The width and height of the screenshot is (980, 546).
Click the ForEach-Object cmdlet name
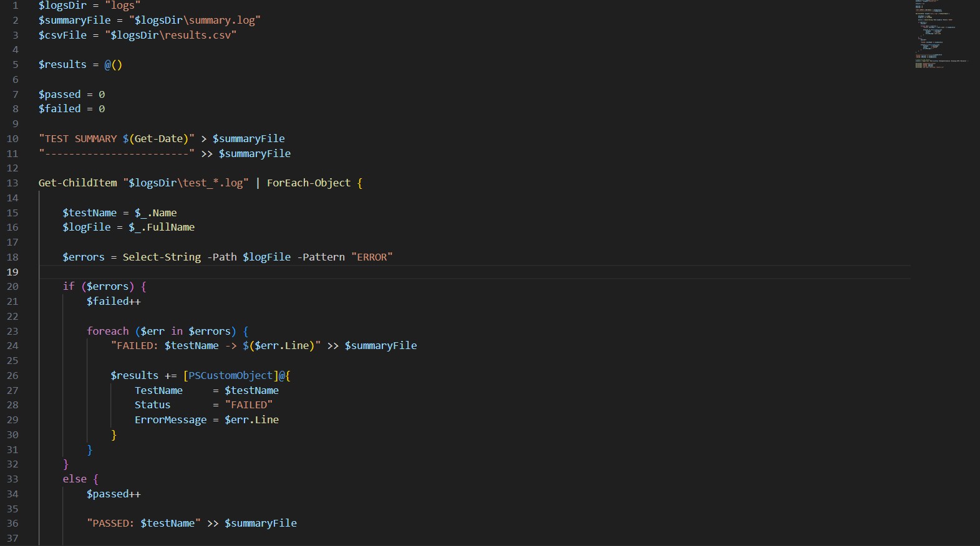308,183
